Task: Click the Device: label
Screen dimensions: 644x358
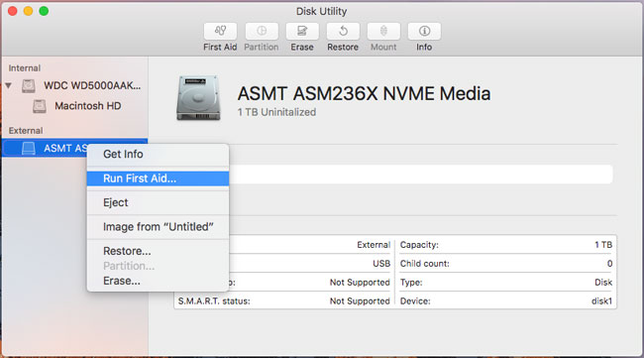Action: (415, 301)
